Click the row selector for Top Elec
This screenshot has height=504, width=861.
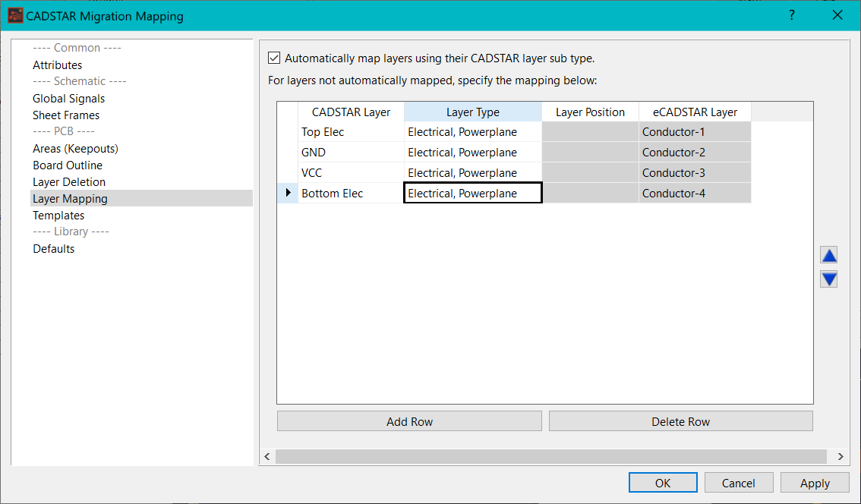[x=288, y=132]
